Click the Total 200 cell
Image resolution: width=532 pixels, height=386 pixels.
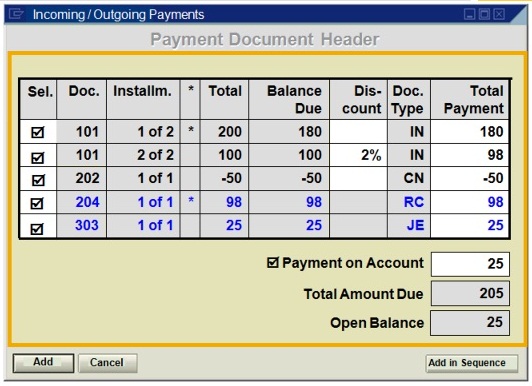(x=224, y=132)
